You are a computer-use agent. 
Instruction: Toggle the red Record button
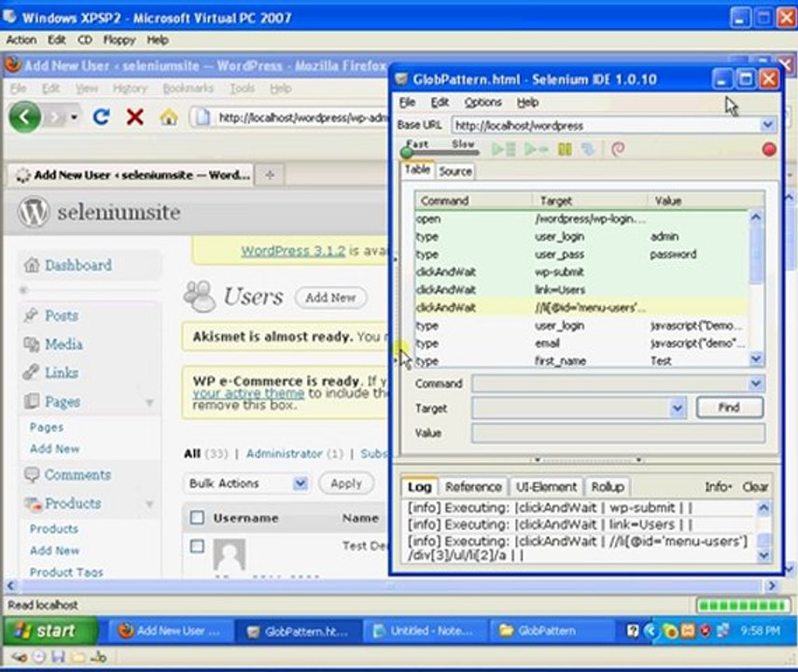pyautogui.click(x=769, y=149)
